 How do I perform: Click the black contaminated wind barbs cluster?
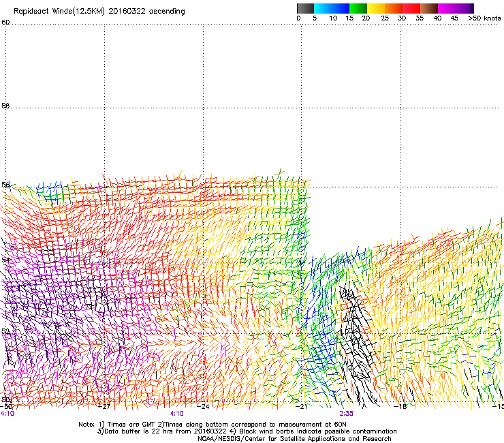356,339
